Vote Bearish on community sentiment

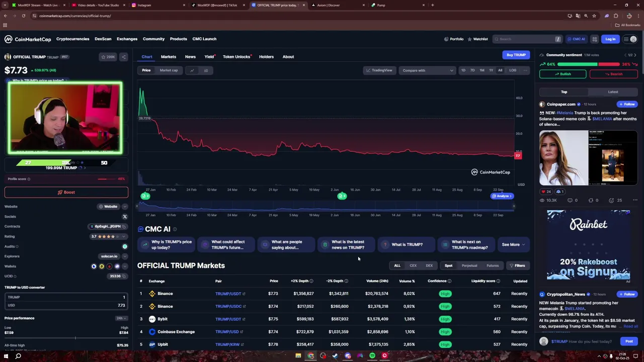coord(613,74)
